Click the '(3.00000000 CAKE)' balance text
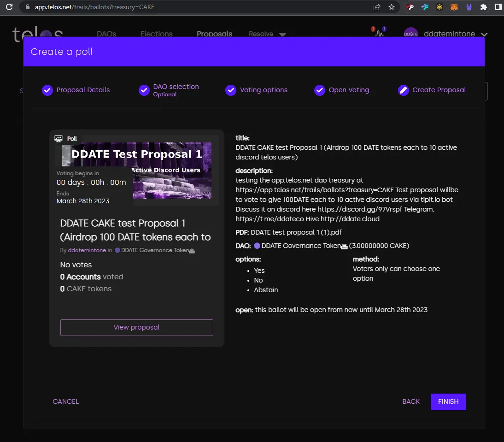This screenshot has width=504, height=442. [x=379, y=246]
